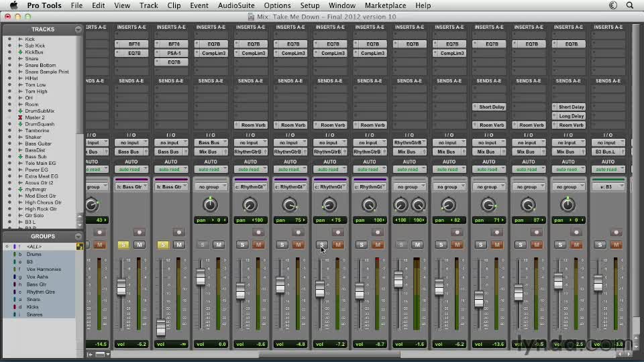Open the Clip menu
The width and height of the screenshot is (644, 362).
pos(174,5)
